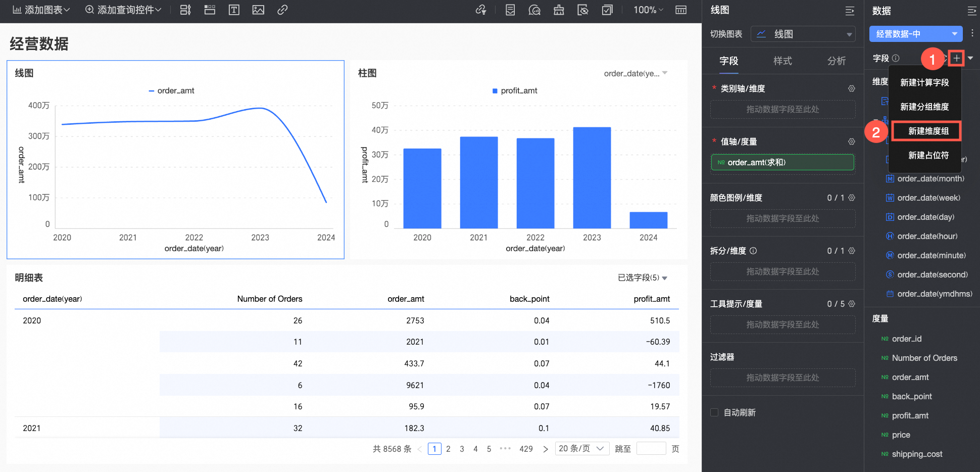Collapse the 数据 data panel
The image size is (980, 472).
971,11
